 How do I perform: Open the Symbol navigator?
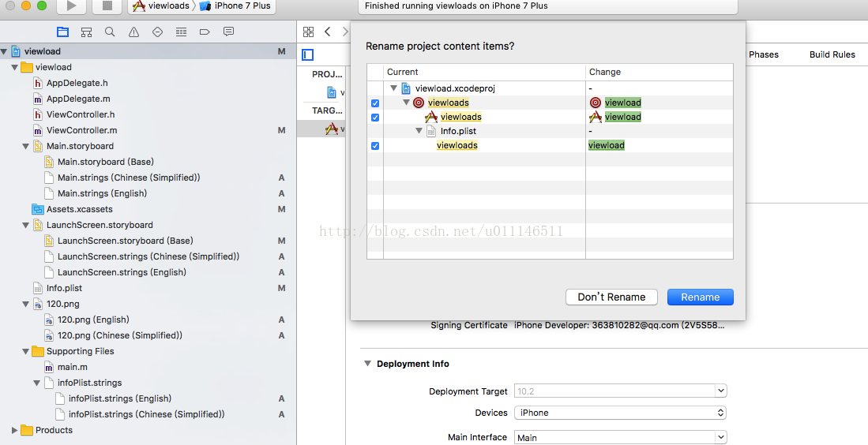(86, 32)
